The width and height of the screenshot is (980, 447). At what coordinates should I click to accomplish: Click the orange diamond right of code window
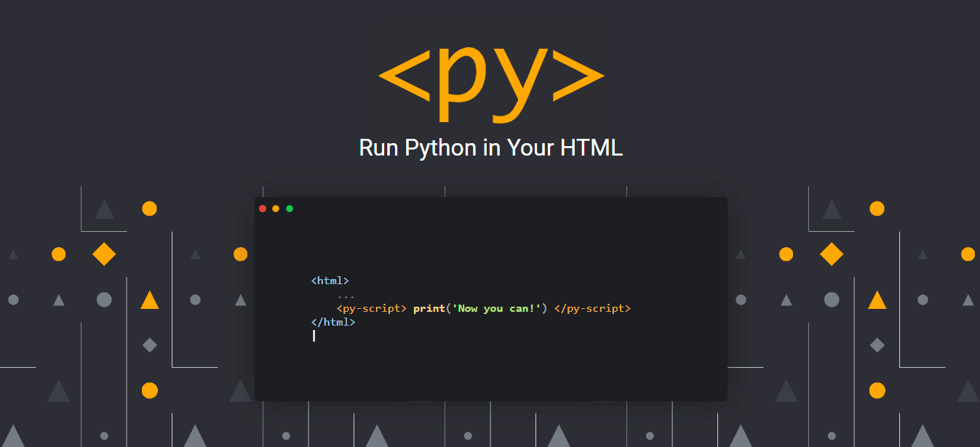point(832,254)
